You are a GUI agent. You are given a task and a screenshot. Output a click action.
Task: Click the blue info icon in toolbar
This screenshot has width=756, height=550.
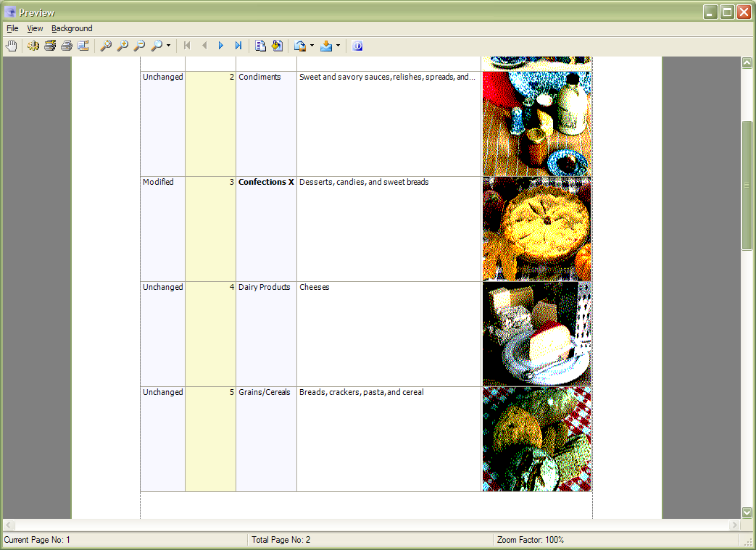point(357,46)
